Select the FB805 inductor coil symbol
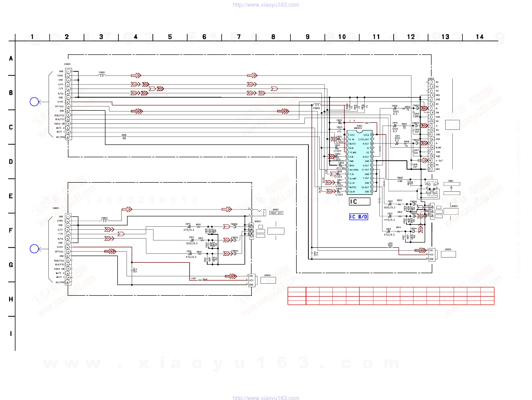Image resolution: width=532 pixels, height=400 pixels. pos(317,105)
